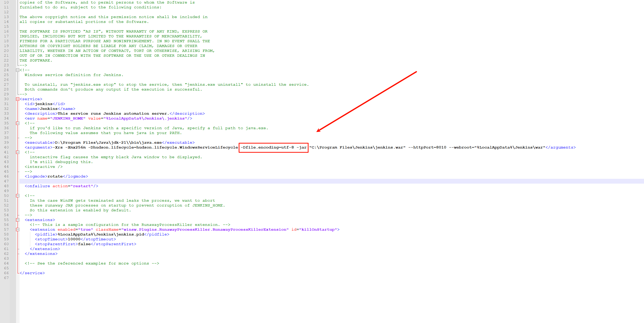This screenshot has width=644, height=323.
Task: Click the closing </service> tag
Action: (32, 273)
